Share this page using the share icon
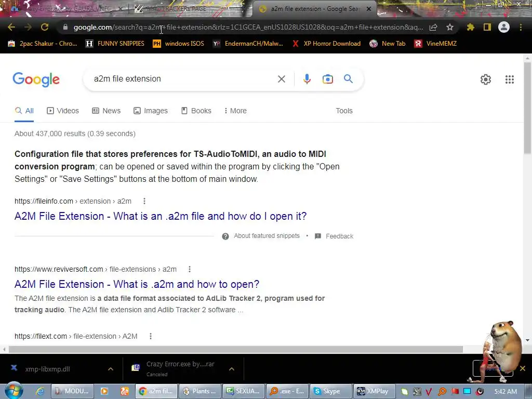 [433, 27]
